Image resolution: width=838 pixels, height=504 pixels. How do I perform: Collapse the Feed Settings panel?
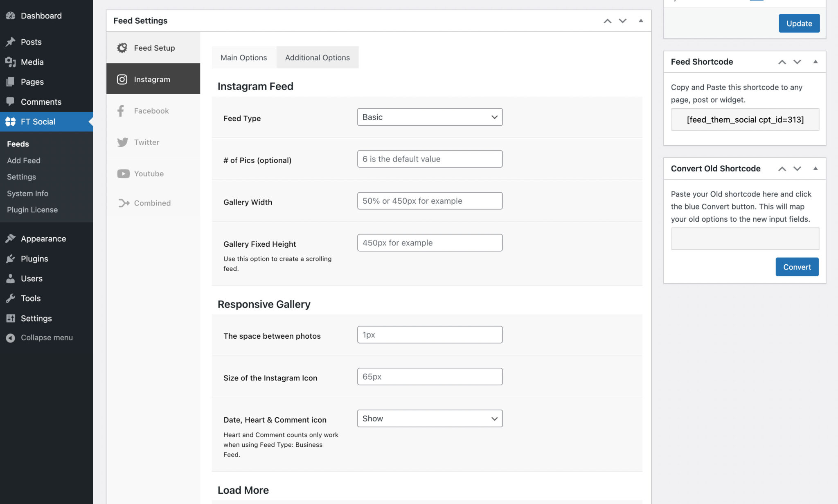pyautogui.click(x=641, y=21)
